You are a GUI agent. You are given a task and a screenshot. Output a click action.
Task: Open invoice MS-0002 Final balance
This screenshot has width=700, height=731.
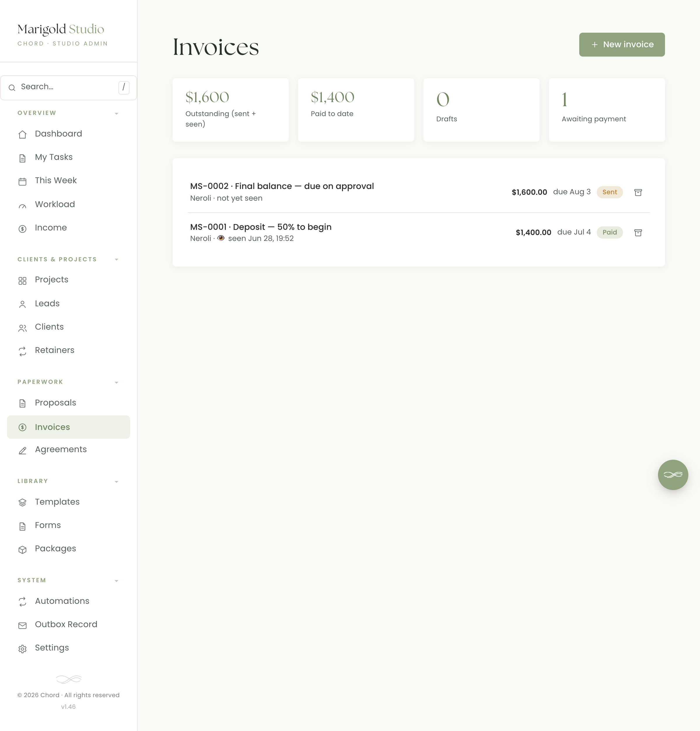click(281, 186)
